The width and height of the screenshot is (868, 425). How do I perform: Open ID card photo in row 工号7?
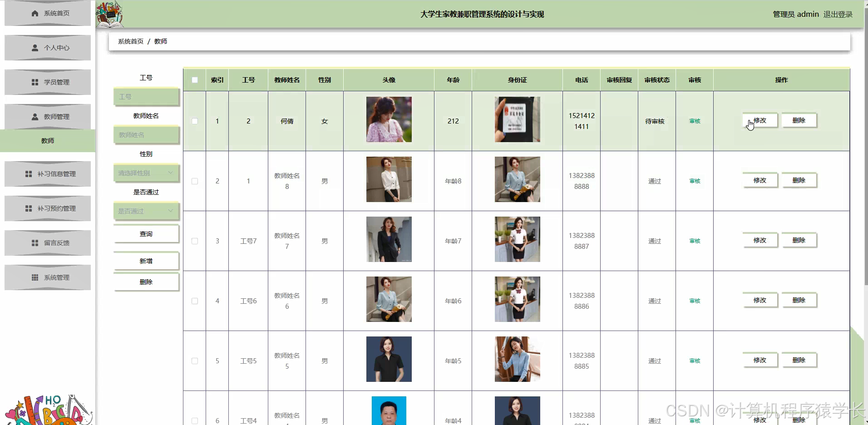pos(518,239)
